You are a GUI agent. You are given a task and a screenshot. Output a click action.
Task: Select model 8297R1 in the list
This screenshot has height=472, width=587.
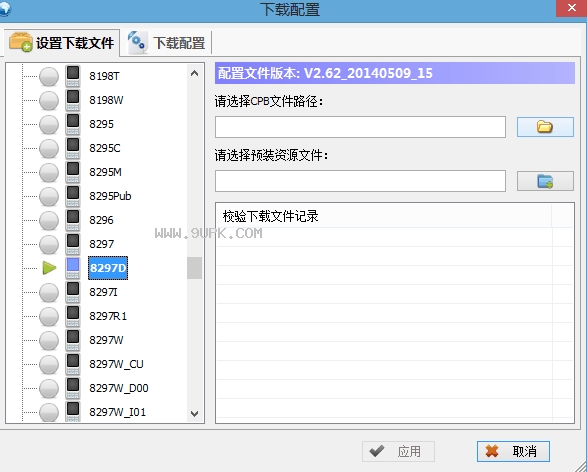click(x=108, y=316)
